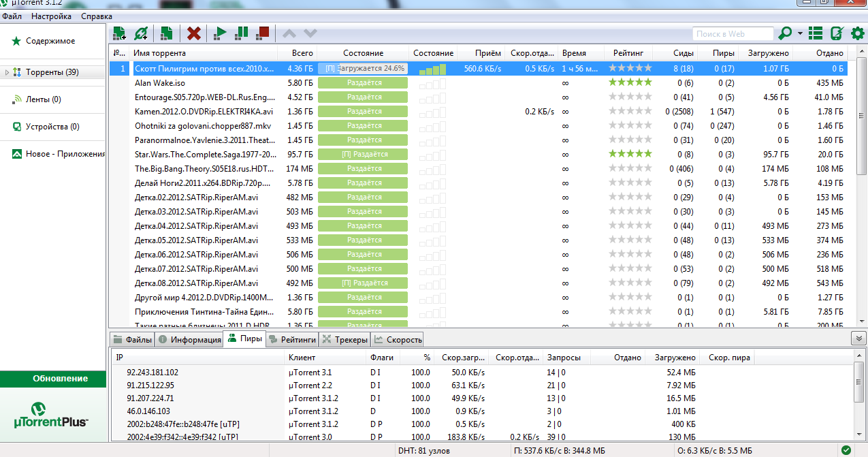
Task: Expand the Торренты (39) tree node
Action: point(7,72)
